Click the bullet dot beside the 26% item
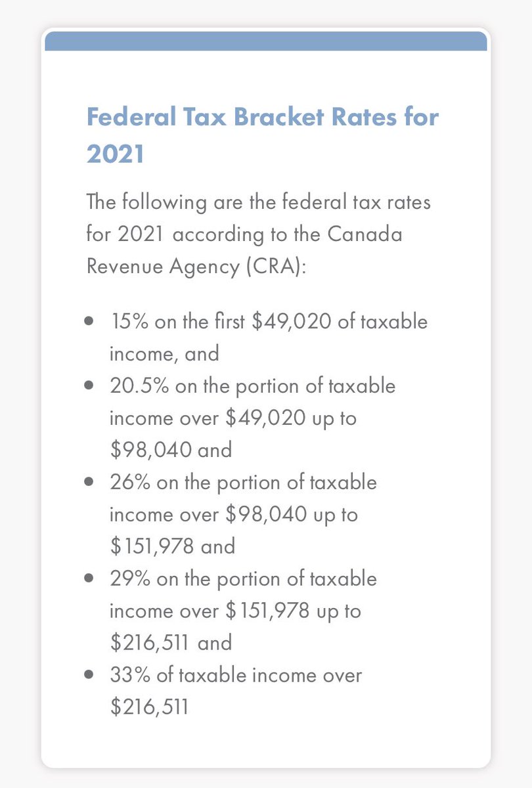 [x=89, y=483]
